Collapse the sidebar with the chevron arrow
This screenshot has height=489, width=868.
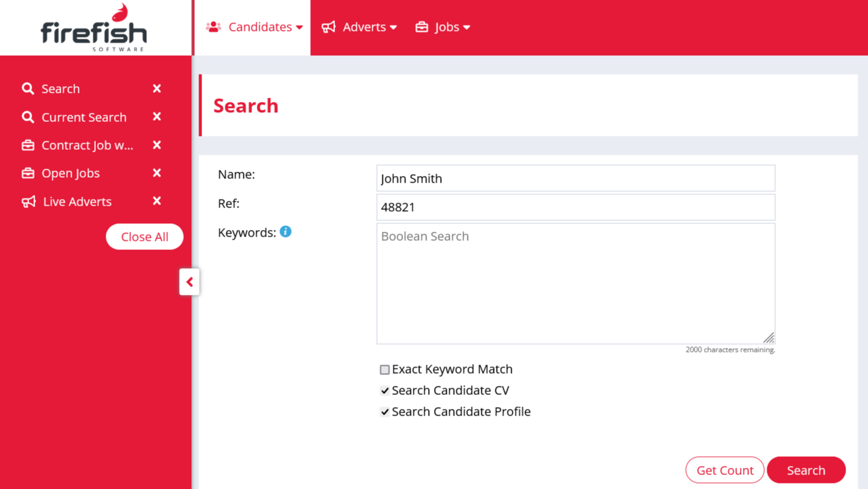tap(189, 282)
